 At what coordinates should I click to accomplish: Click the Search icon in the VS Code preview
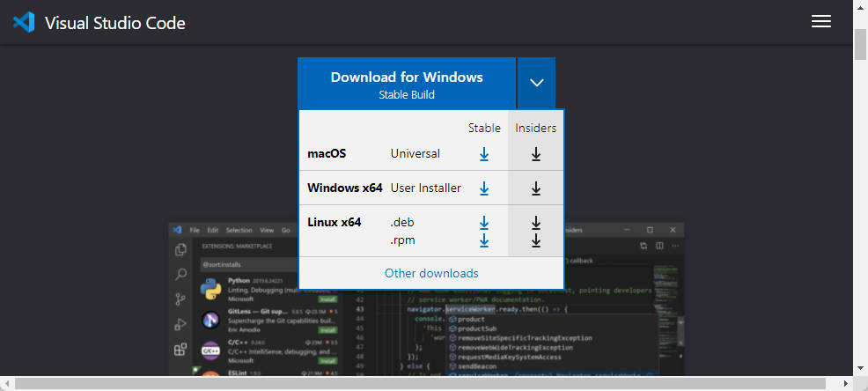click(x=180, y=275)
